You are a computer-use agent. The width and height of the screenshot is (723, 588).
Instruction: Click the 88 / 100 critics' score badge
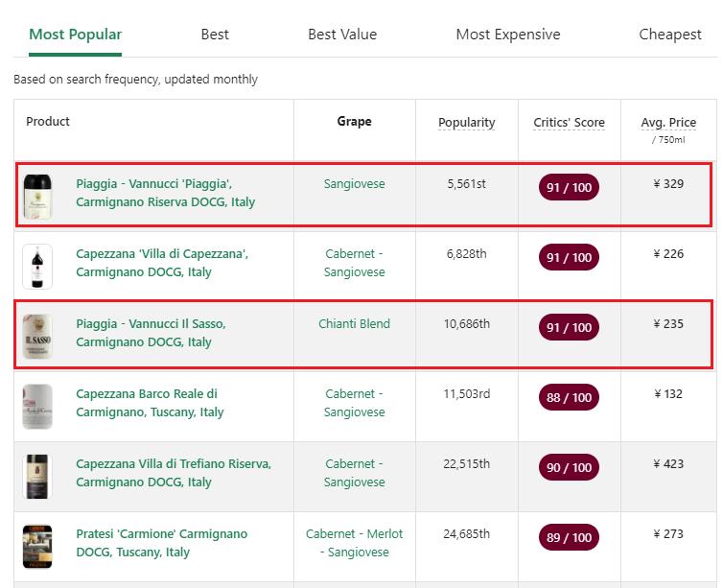[x=569, y=398]
